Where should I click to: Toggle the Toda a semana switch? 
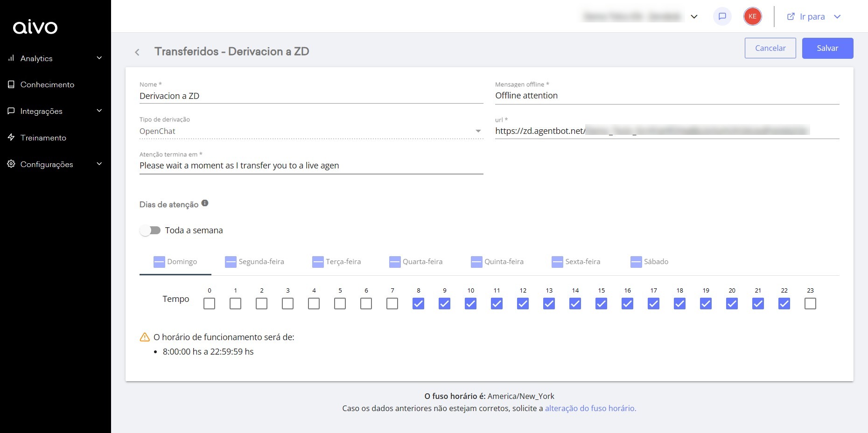click(150, 230)
